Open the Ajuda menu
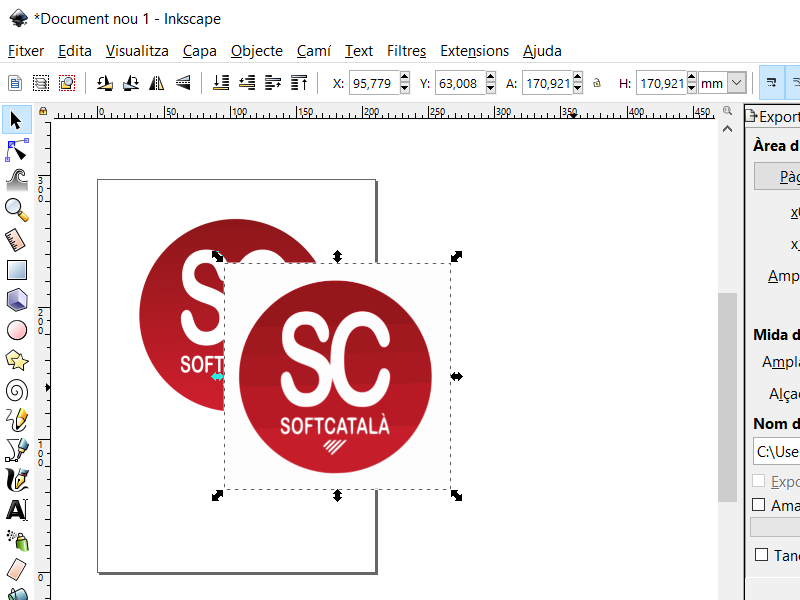The width and height of the screenshot is (800, 600). [x=542, y=51]
